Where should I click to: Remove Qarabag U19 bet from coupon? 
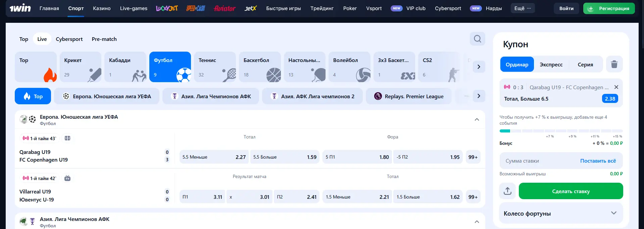click(x=616, y=87)
